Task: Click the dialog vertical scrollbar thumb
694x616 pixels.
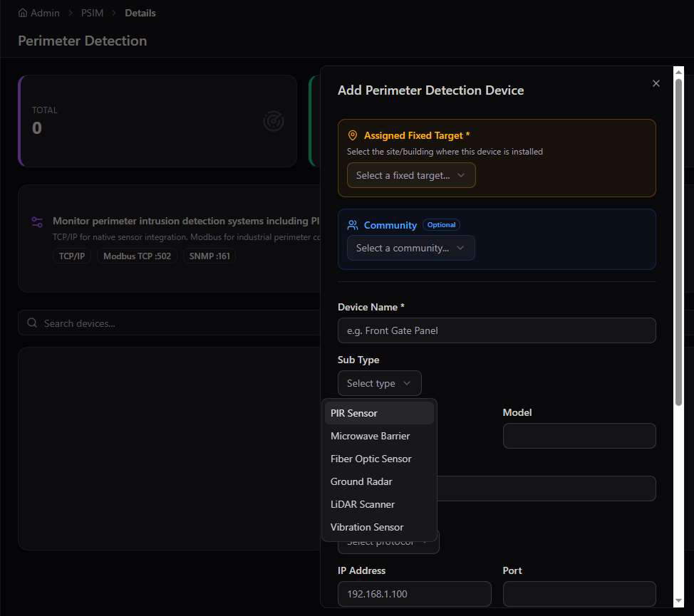Action: [x=678, y=242]
